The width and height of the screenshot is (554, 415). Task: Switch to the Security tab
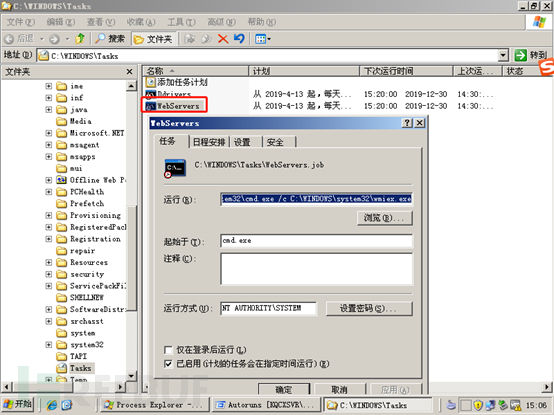pyautogui.click(x=278, y=142)
